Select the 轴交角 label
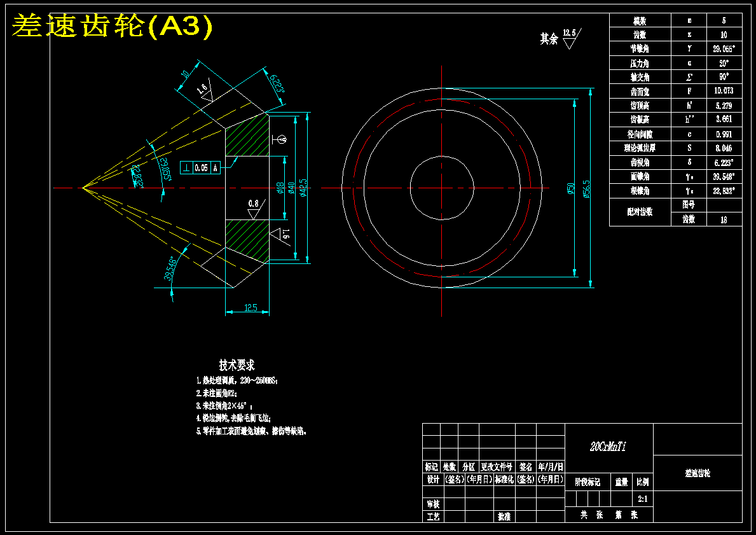Image resolution: width=756 pixels, height=535 pixels. click(640, 77)
